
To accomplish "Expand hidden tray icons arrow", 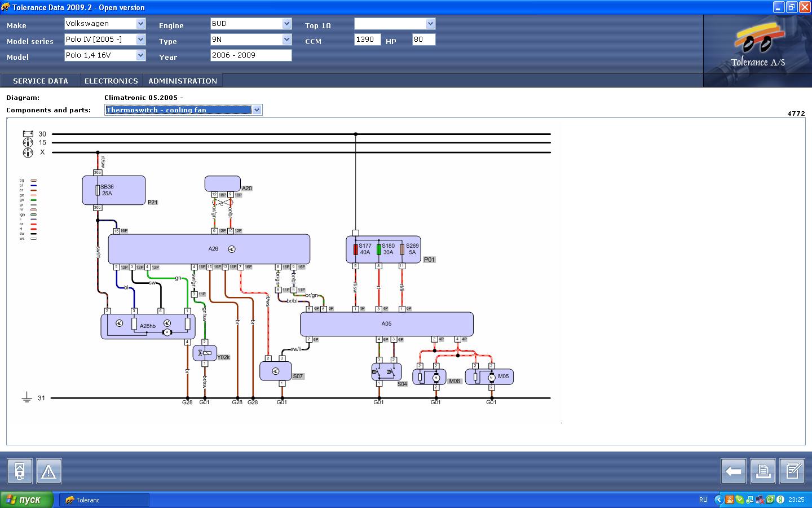I will point(718,500).
